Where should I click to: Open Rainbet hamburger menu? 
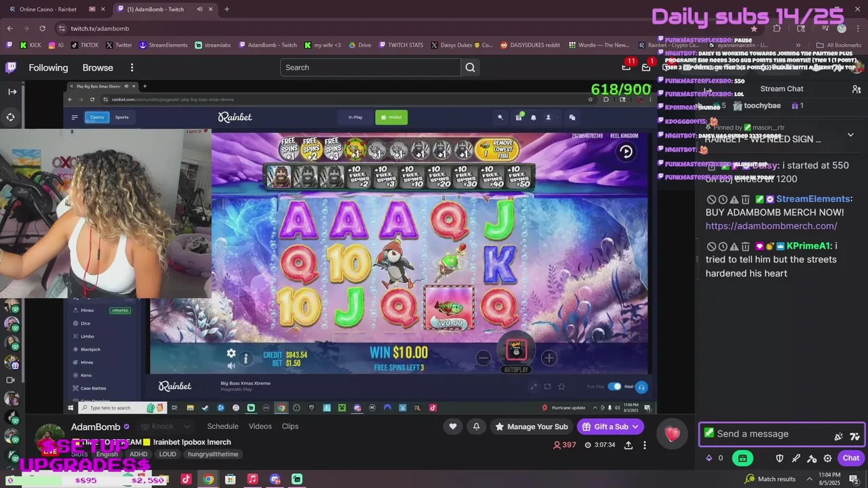(x=75, y=117)
